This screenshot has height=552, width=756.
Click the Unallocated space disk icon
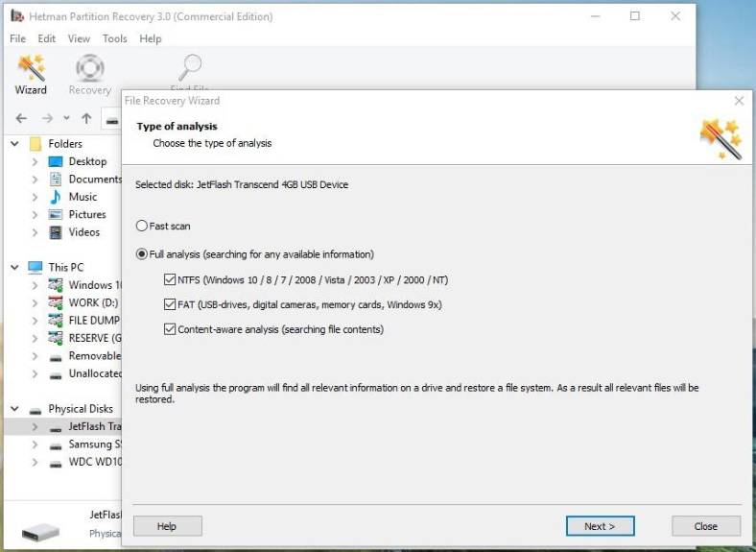click(x=56, y=375)
